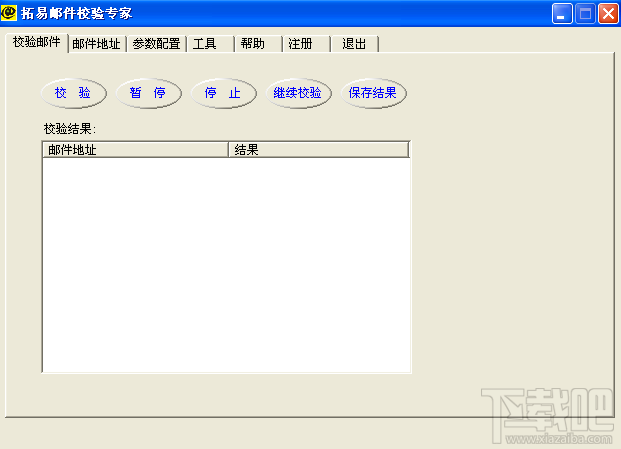Open the 帮助 tab
Screen dimensions: 621x449
point(258,44)
